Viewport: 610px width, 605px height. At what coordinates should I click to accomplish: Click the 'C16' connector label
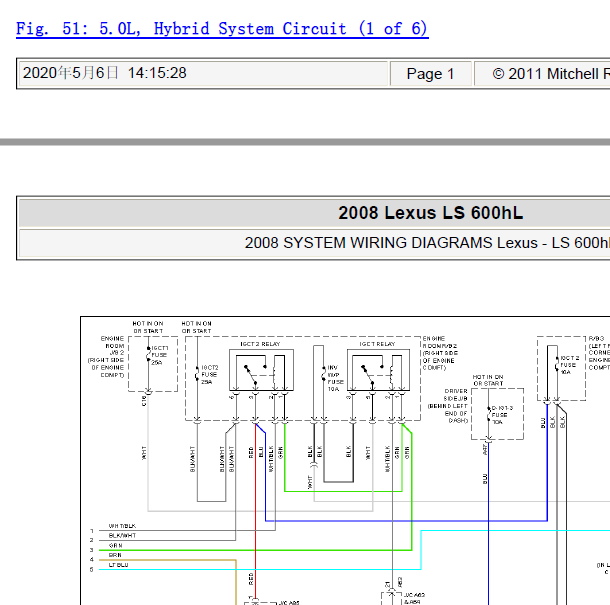144,401
